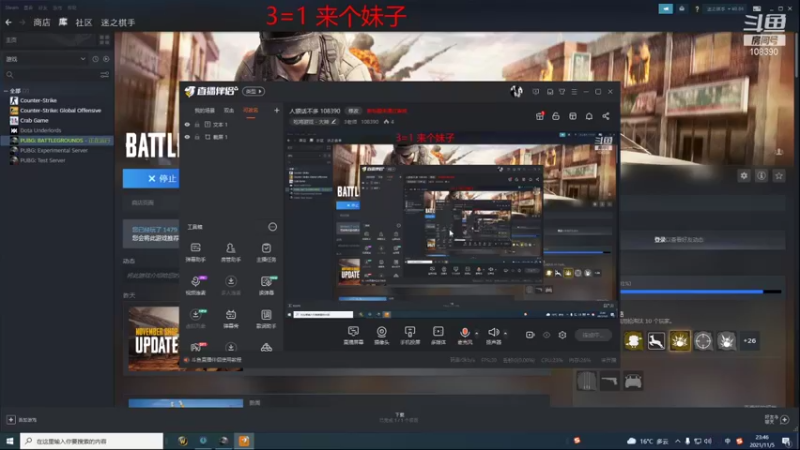Lock the 截屏 1 source
Image resolution: width=800 pixels, height=450 pixels.
pyautogui.click(x=197, y=137)
